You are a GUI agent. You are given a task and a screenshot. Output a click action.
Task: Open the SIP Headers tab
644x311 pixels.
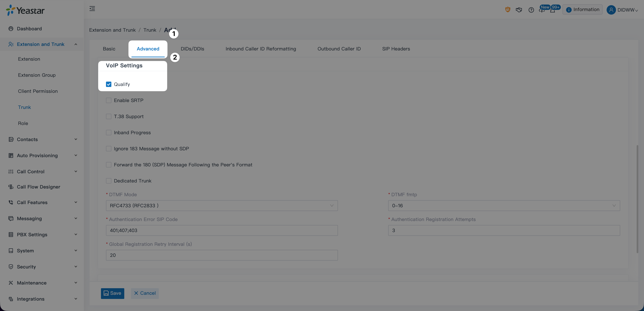pyautogui.click(x=396, y=49)
